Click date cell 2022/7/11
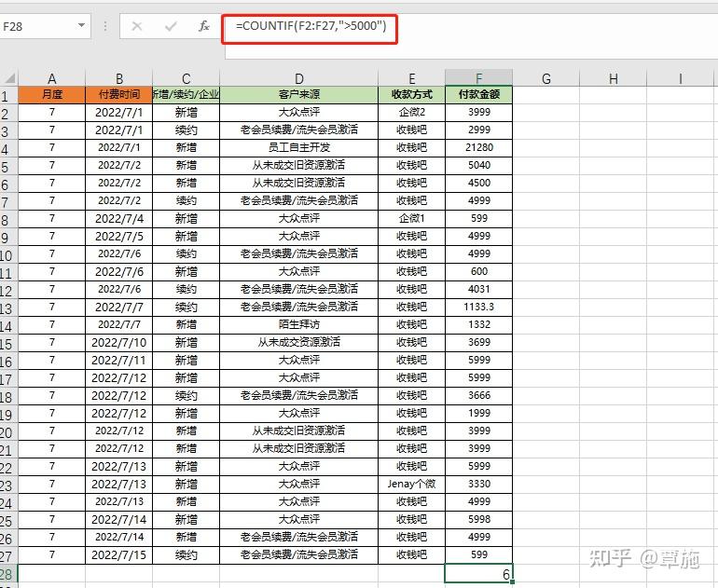This screenshot has width=718, height=588. (x=119, y=360)
